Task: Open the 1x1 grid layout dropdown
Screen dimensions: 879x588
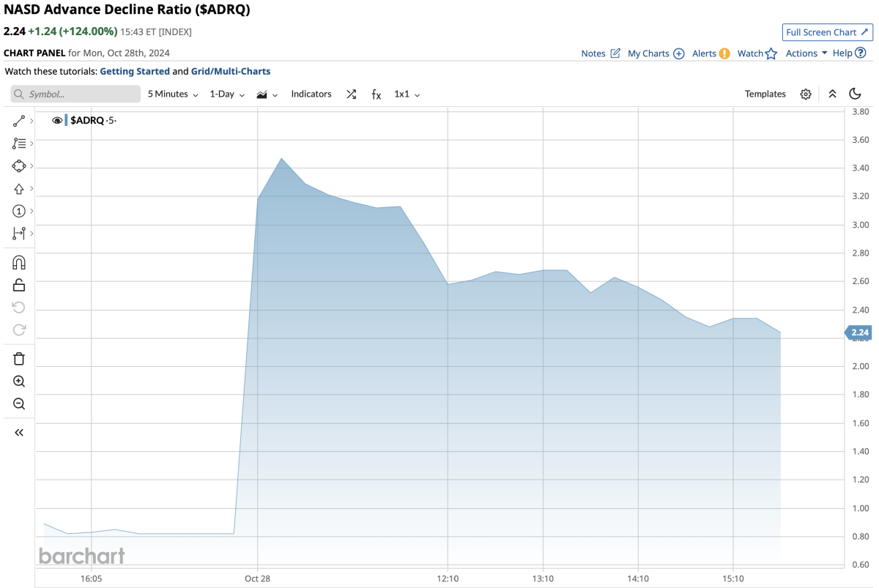Action: 407,94
